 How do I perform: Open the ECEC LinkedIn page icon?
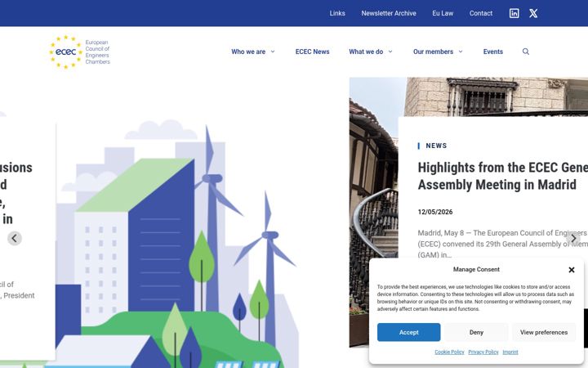click(514, 13)
